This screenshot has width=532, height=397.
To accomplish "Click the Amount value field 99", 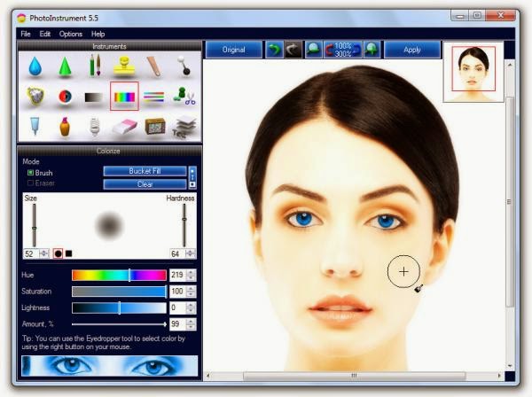I will [x=177, y=324].
